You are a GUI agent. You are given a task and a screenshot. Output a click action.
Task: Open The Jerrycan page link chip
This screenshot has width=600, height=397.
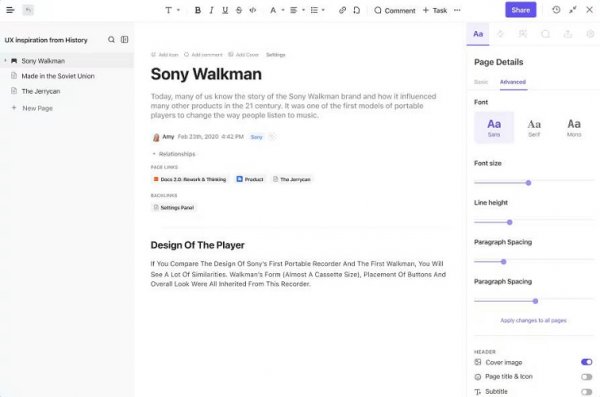click(292, 179)
